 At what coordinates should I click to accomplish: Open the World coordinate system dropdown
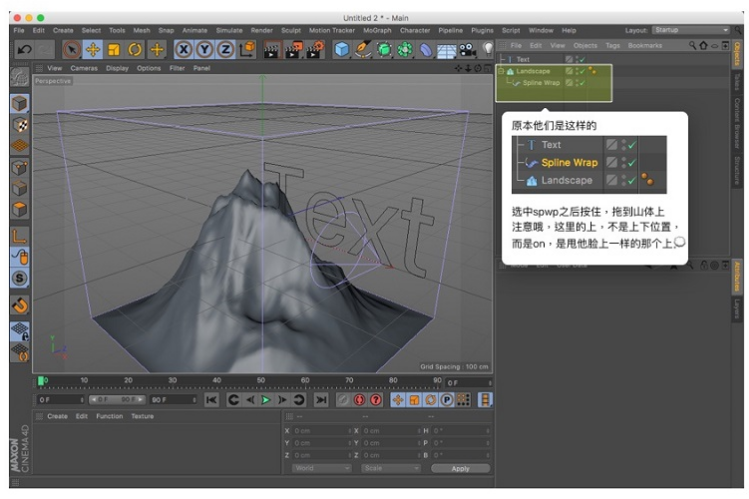coord(320,468)
